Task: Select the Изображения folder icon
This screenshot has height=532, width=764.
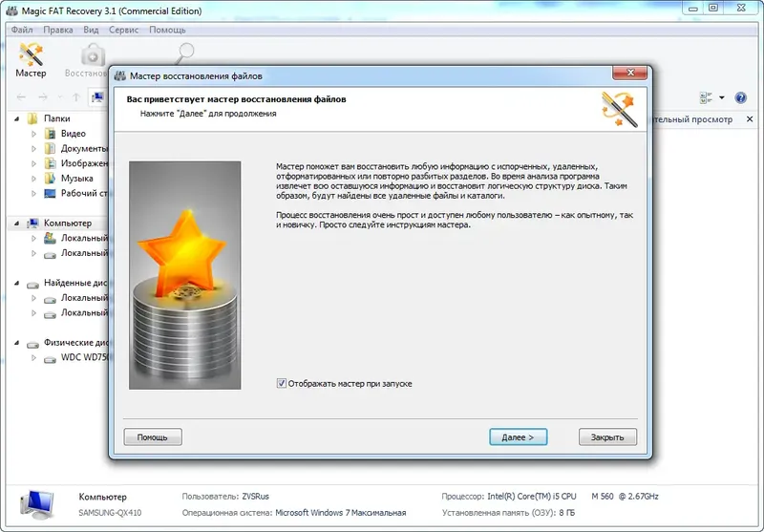Action: tap(50, 163)
